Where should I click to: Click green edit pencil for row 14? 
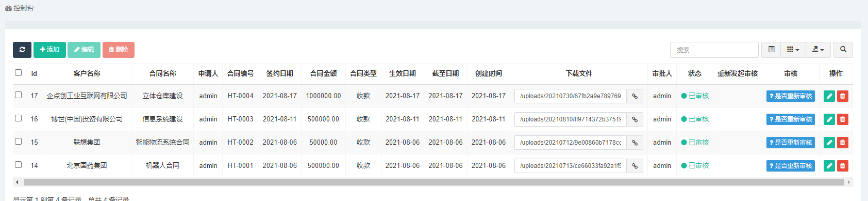point(829,166)
